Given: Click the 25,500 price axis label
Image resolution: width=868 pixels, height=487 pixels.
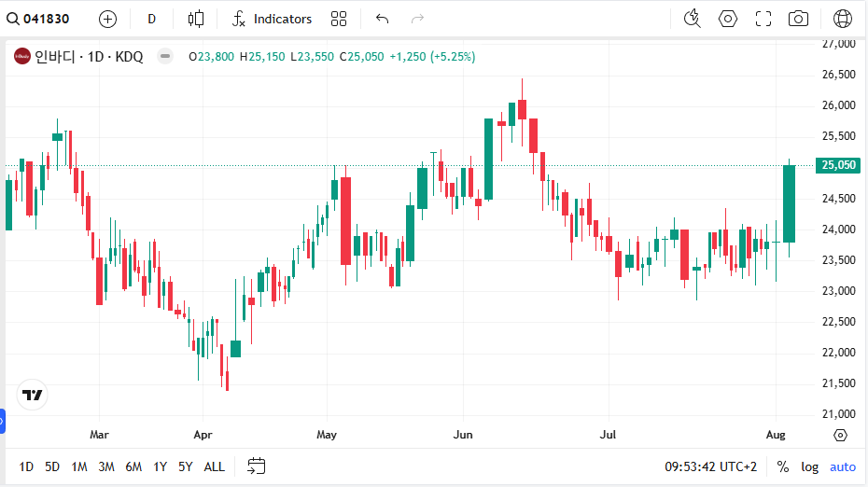Looking at the screenshot, I should pyautogui.click(x=839, y=136).
